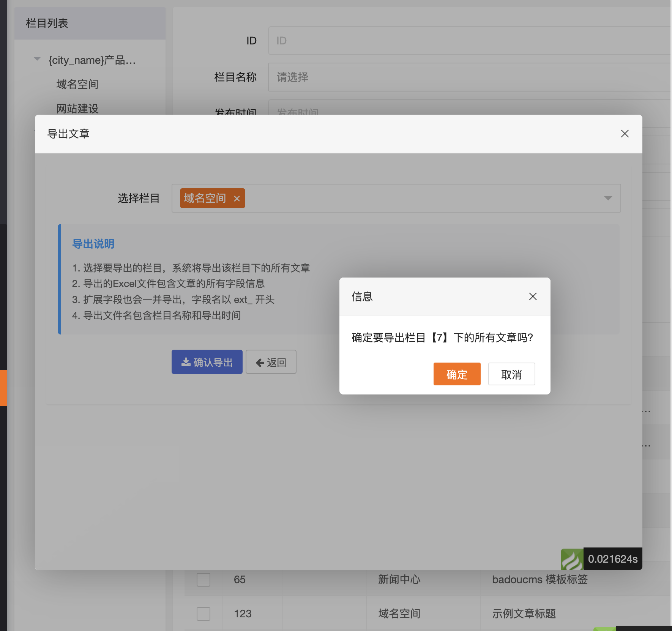Collapse the {city_name}产品 tree node
This screenshot has height=631, width=672.
(37, 59)
